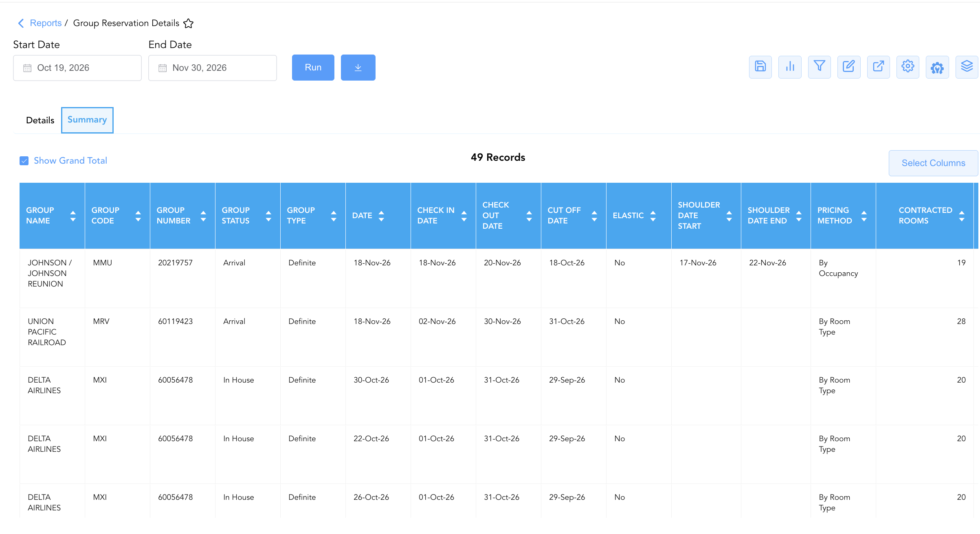The width and height of the screenshot is (980, 534).
Task: Click the advanced gear-cog icon
Action: pos(937,67)
